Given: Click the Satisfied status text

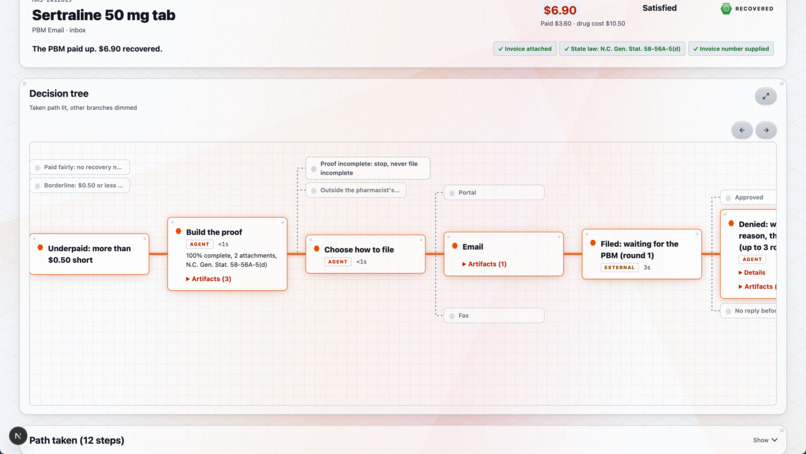Looking at the screenshot, I should [660, 8].
